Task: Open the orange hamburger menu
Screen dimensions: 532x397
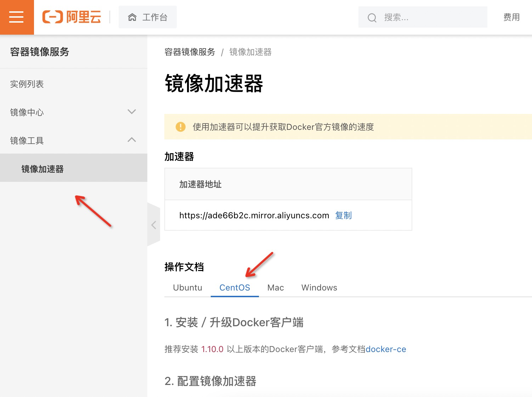Action: click(17, 17)
